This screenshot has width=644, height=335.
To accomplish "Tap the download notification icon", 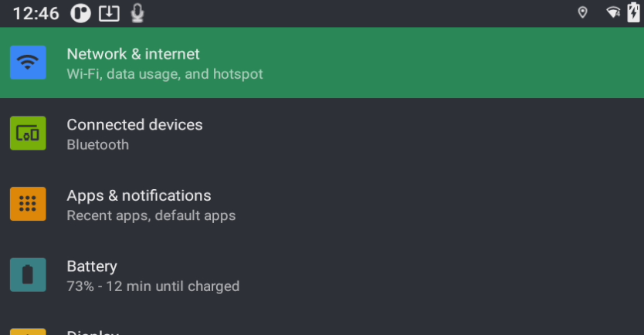I will tap(110, 13).
